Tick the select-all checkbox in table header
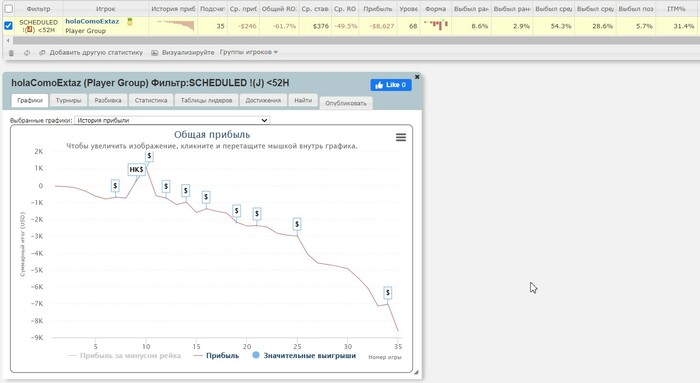Image resolution: width=700 pixels, height=383 pixels. (8, 8)
